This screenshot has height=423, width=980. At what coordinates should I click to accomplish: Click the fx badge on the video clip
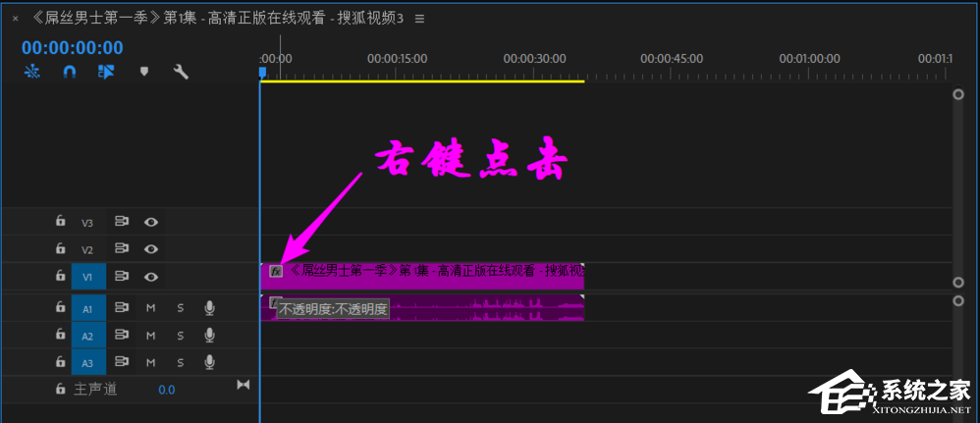pyautogui.click(x=276, y=270)
